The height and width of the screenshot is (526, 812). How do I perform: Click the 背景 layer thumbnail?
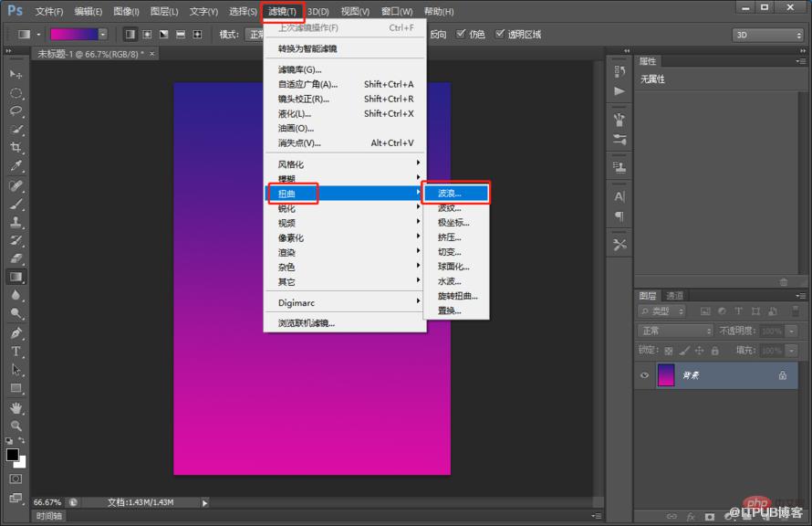(x=666, y=375)
